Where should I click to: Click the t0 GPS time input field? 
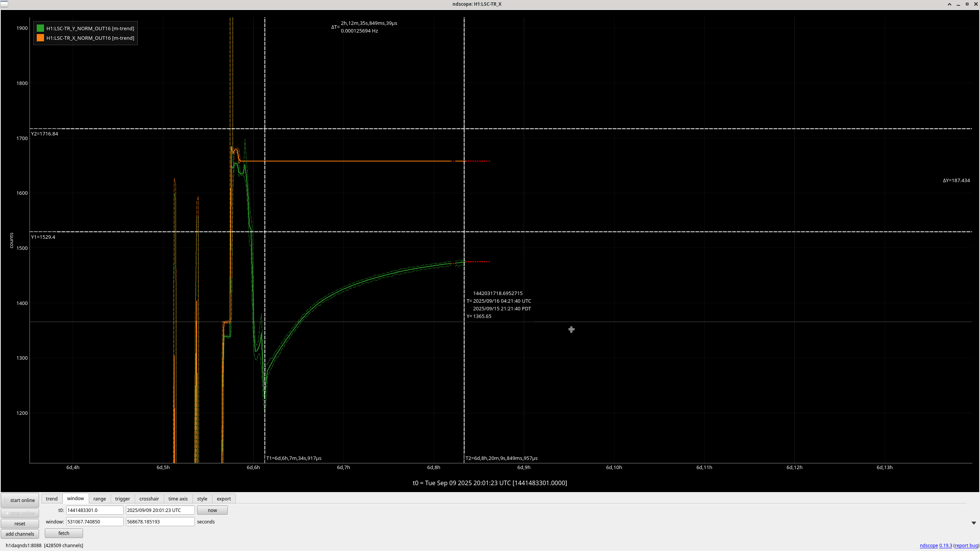[x=95, y=510]
